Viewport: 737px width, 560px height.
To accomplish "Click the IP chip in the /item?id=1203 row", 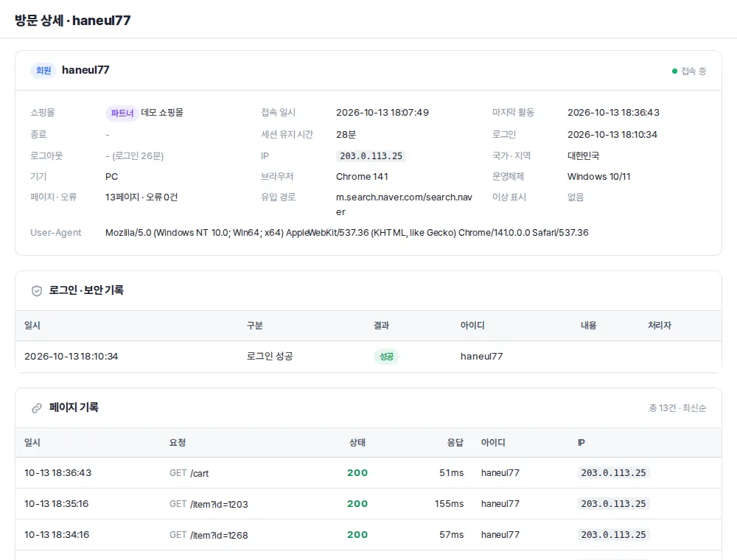I will (x=613, y=504).
